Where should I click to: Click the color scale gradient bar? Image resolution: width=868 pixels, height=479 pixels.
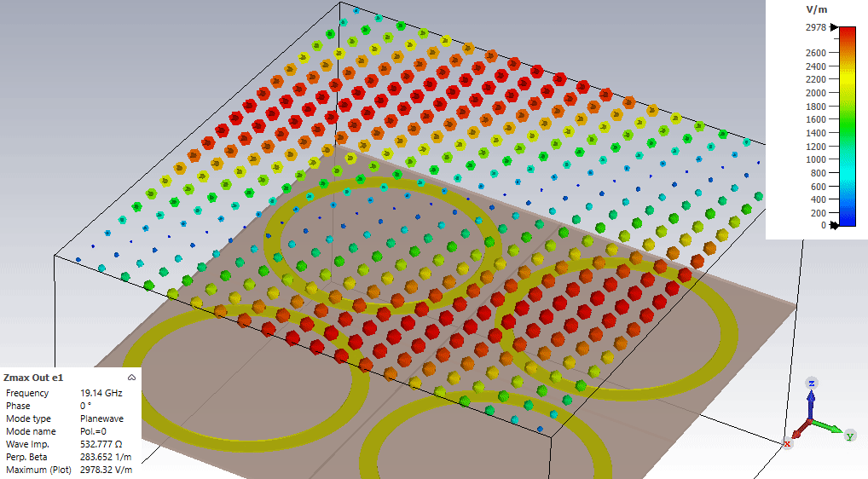coord(847,127)
